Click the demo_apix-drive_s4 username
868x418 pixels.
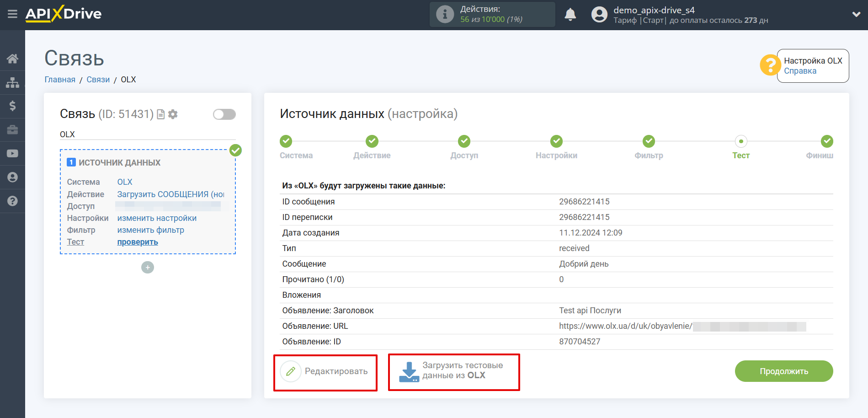click(x=654, y=10)
